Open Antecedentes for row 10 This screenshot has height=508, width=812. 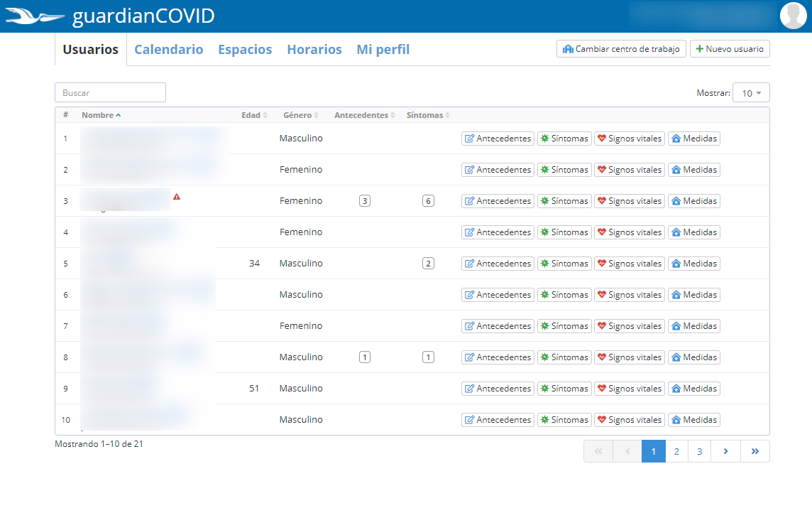point(498,420)
